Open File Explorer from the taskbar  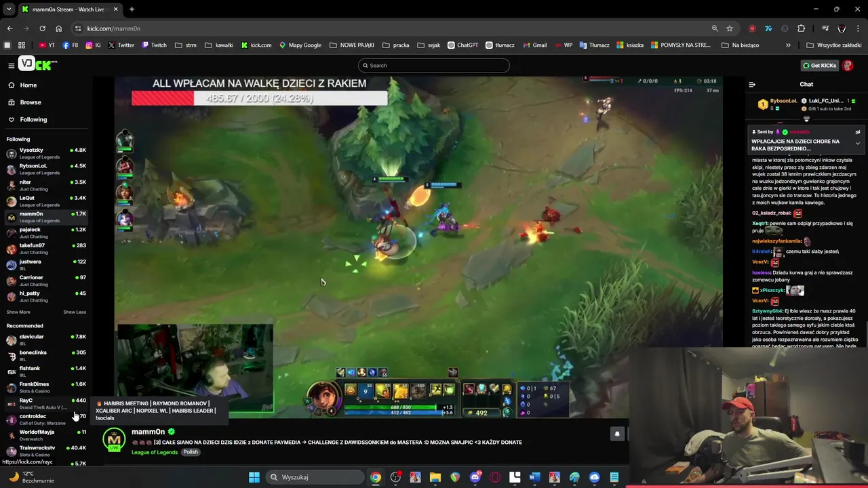tap(435, 477)
